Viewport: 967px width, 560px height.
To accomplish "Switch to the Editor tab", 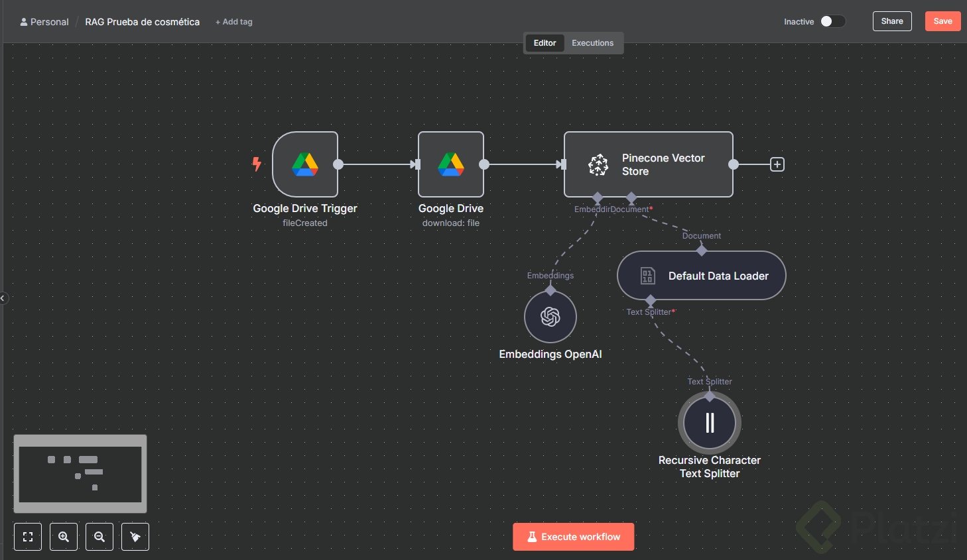I will coord(545,43).
